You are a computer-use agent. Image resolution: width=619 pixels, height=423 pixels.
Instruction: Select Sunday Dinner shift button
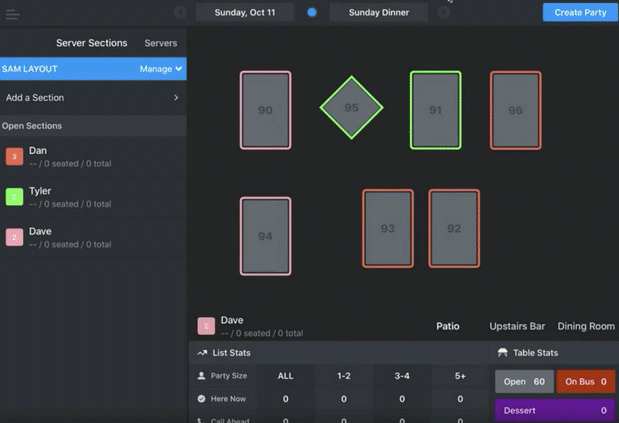[379, 13]
